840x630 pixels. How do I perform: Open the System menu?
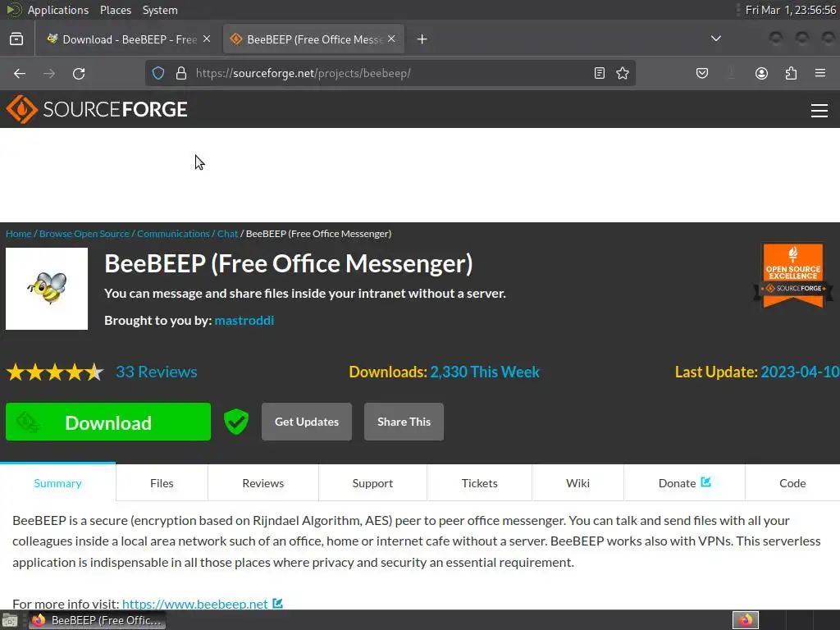[x=160, y=10]
